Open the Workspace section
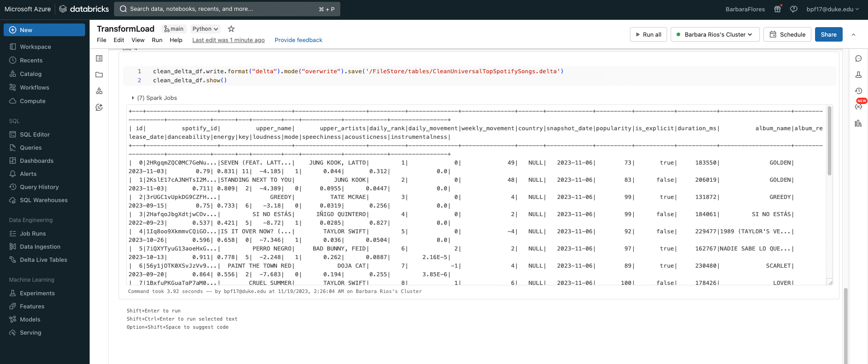 point(35,47)
